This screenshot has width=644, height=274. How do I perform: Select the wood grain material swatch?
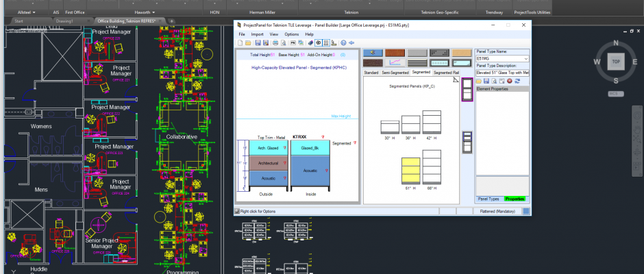(395, 53)
